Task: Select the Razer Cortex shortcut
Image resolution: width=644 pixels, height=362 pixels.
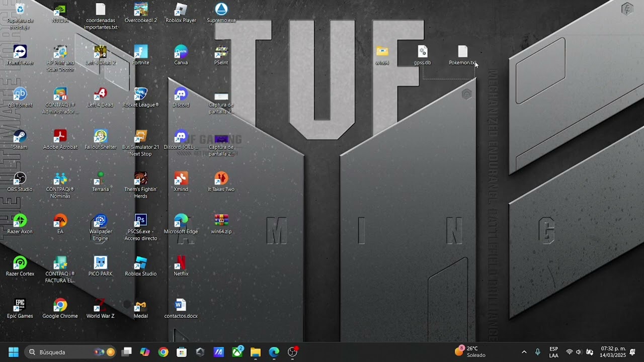Action: [x=20, y=266]
